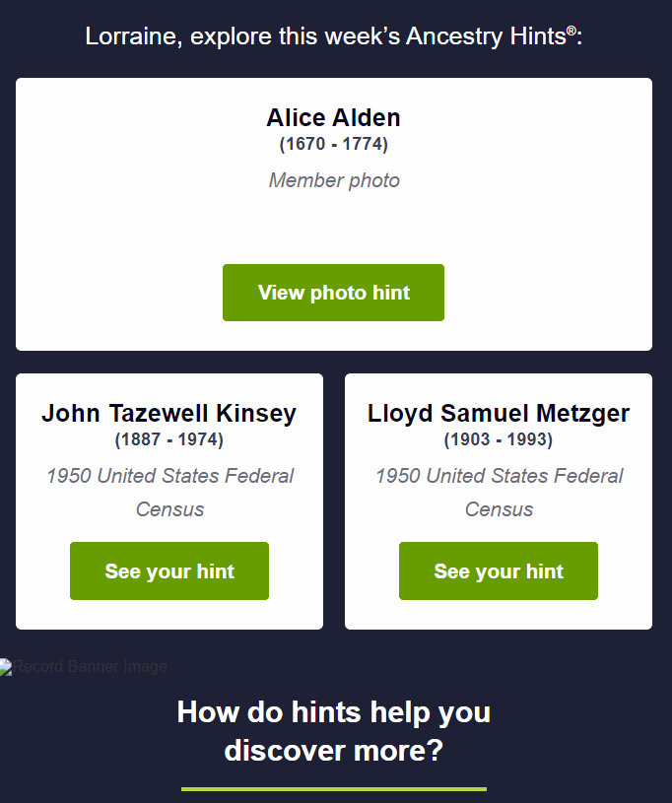Click the "How do hints help you" heading
This screenshot has width=672, height=803.
click(x=333, y=712)
